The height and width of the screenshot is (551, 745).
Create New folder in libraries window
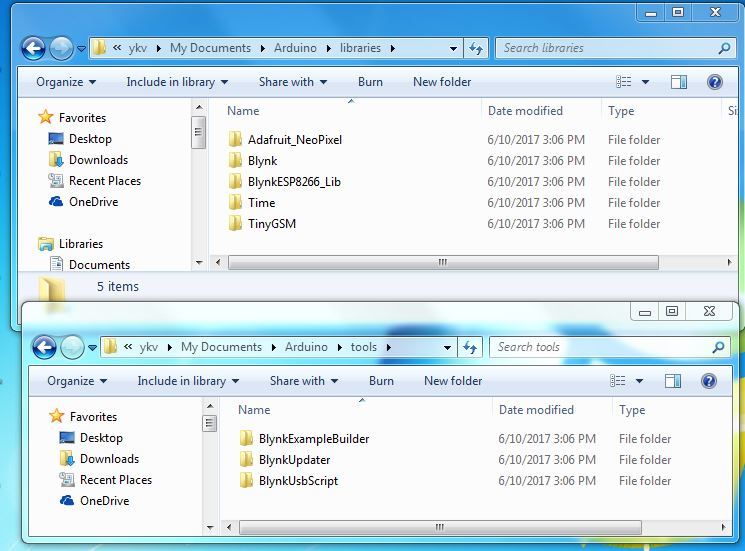tap(442, 82)
